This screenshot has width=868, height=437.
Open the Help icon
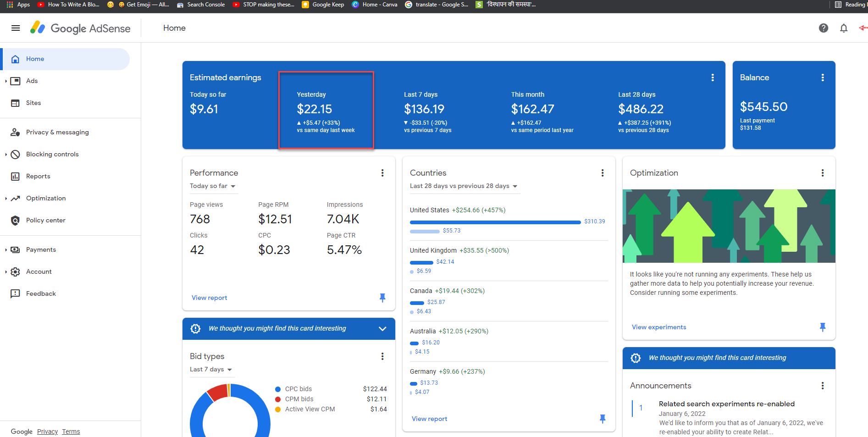click(824, 28)
